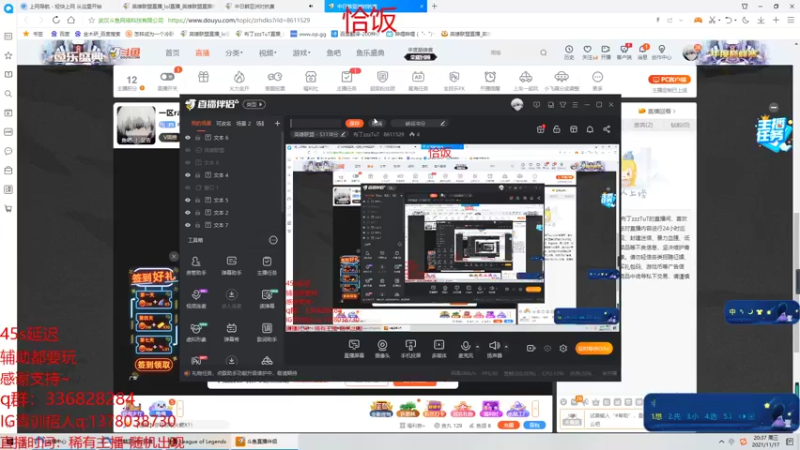Viewport: 800px width, 450px height.
Task: Open stream companion hamburger menu
Action: [575, 105]
